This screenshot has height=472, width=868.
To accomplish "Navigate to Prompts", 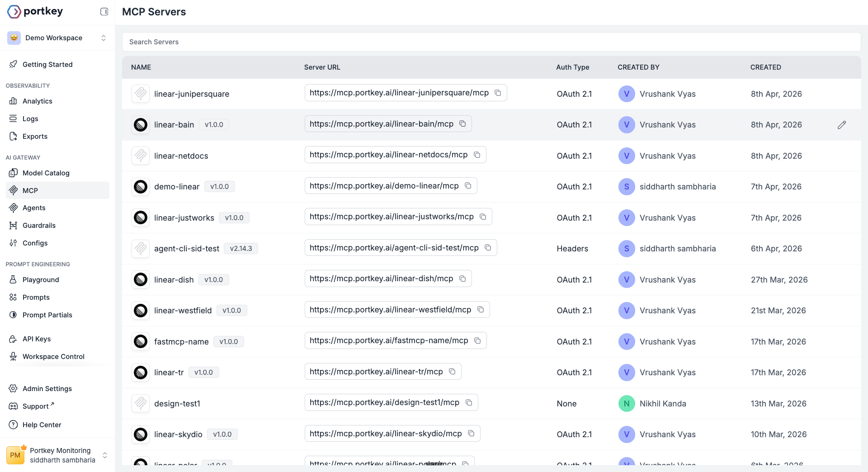I will click(57, 297).
